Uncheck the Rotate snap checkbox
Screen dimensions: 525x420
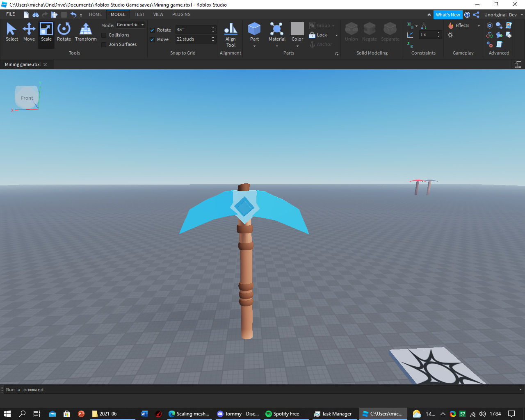(152, 30)
